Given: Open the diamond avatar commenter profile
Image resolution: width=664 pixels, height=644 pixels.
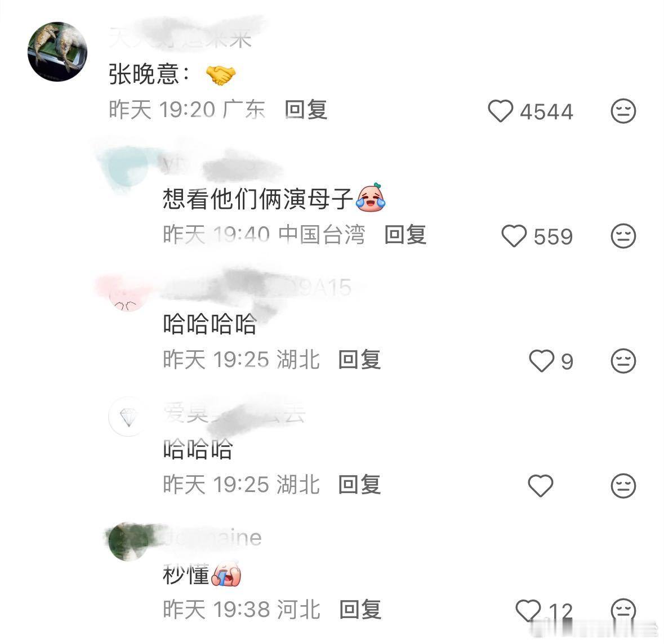Looking at the screenshot, I should pyautogui.click(x=128, y=417).
